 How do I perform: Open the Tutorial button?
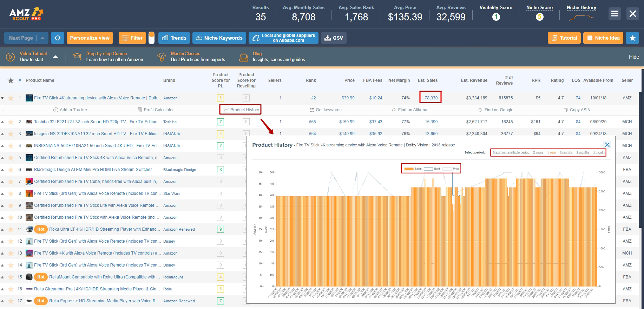(x=564, y=38)
